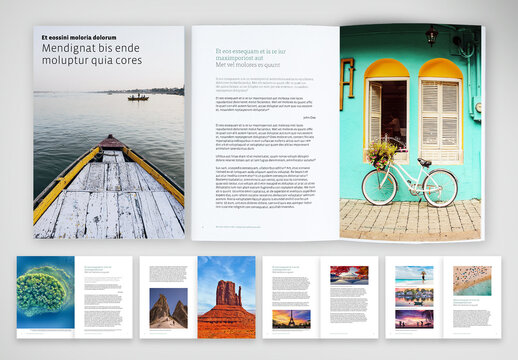
Task: Select the lake houses reflection photo
Action: coord(414,297)
